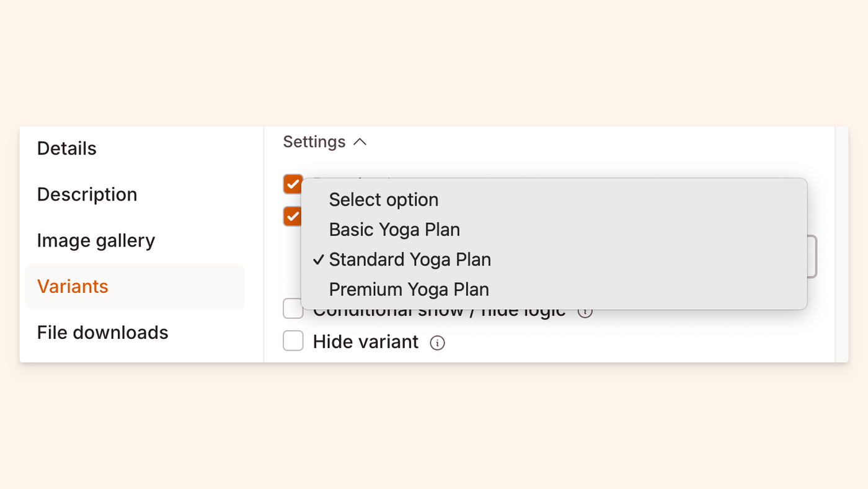Choose the blank 'Select option' entry
Image resolution: width=868 pixels, height=489 pixels.
[383, 200]
